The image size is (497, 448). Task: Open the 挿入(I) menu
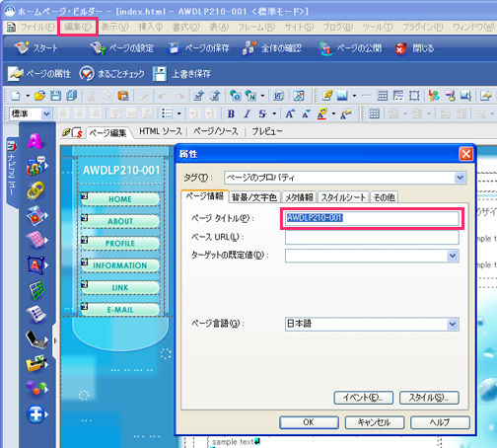click(x=150, y=27)
